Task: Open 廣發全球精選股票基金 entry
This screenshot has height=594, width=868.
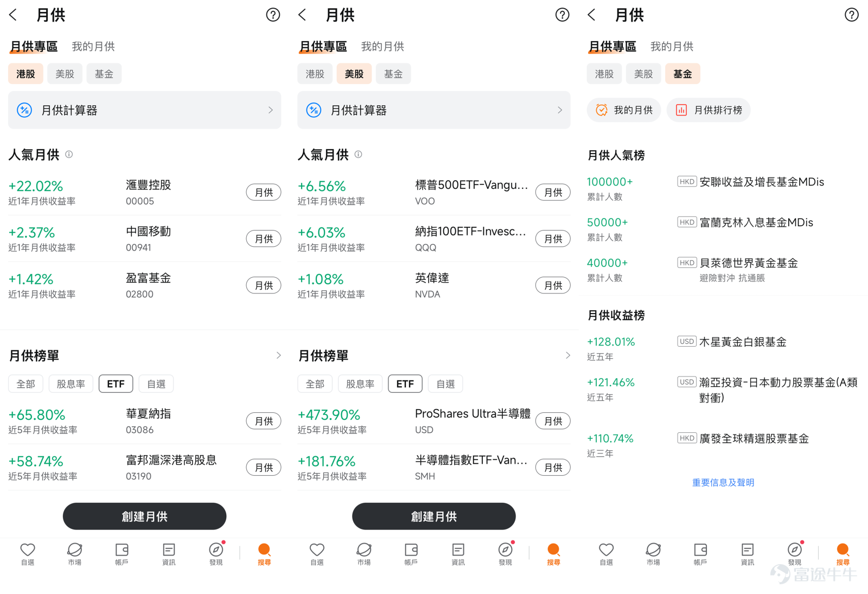Action: pos(723,445)
